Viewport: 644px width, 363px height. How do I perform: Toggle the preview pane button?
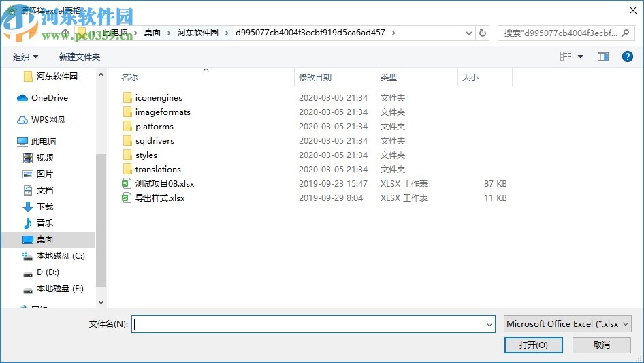603,57
